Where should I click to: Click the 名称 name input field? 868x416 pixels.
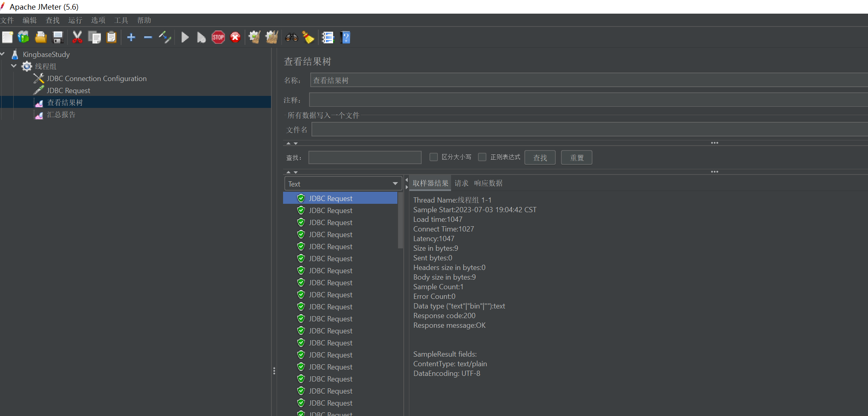[589, 80]
